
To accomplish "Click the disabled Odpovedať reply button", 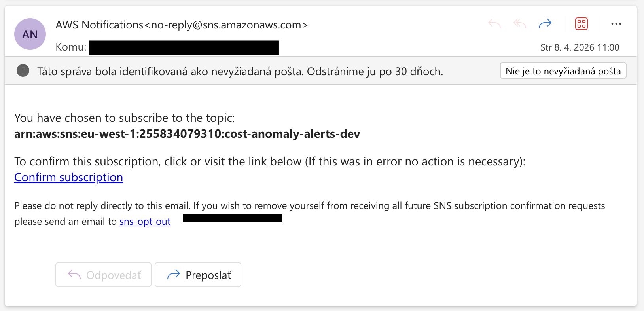I will (x=103, y=275).
